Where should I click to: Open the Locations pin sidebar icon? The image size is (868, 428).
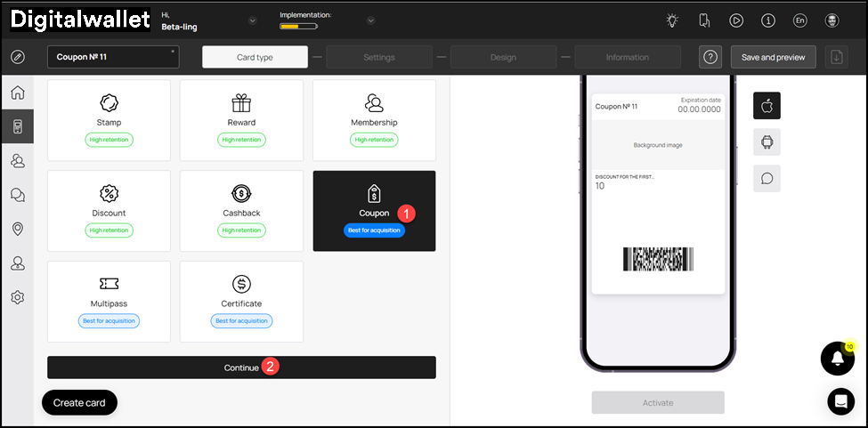pos(18,229)
